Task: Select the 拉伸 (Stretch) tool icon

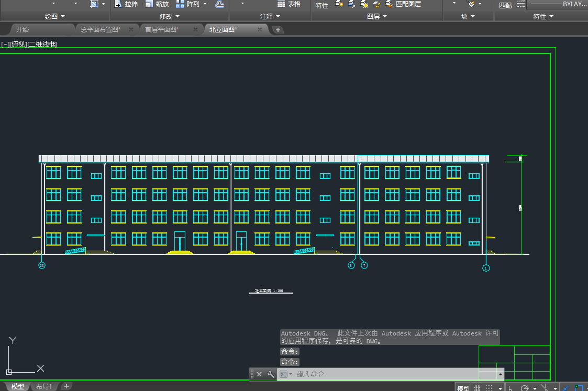Action: [x=118, y=4]
